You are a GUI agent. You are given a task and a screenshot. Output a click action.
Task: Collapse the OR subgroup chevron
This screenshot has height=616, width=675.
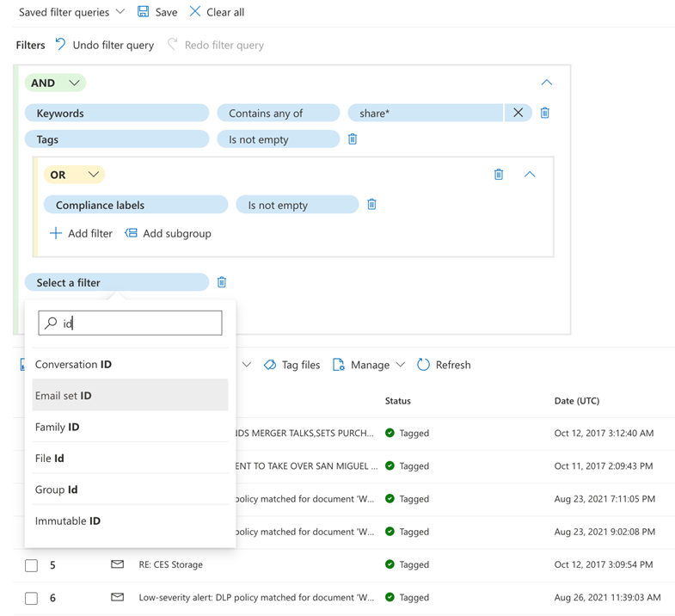point(530,174)
